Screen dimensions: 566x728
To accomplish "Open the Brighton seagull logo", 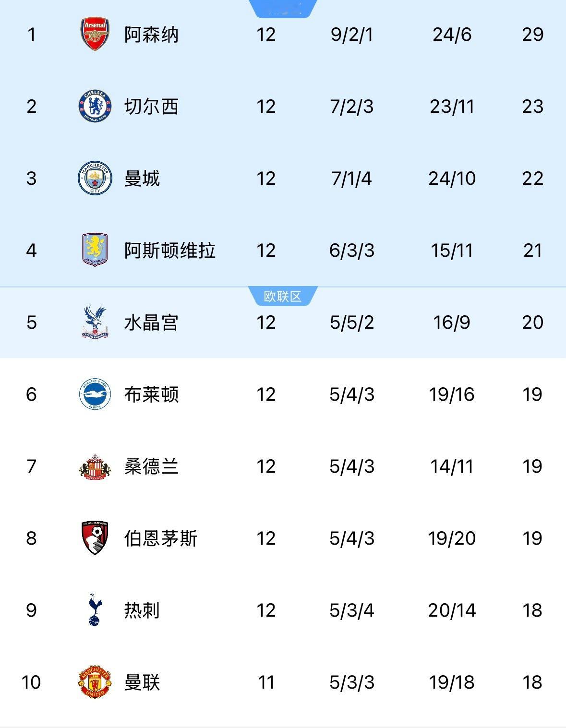I will (x=95, y=394).
